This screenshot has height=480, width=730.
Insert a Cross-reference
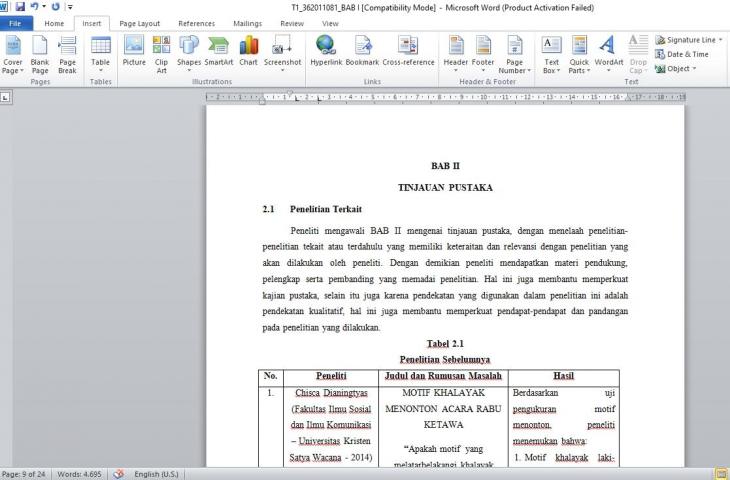[408, 51]
